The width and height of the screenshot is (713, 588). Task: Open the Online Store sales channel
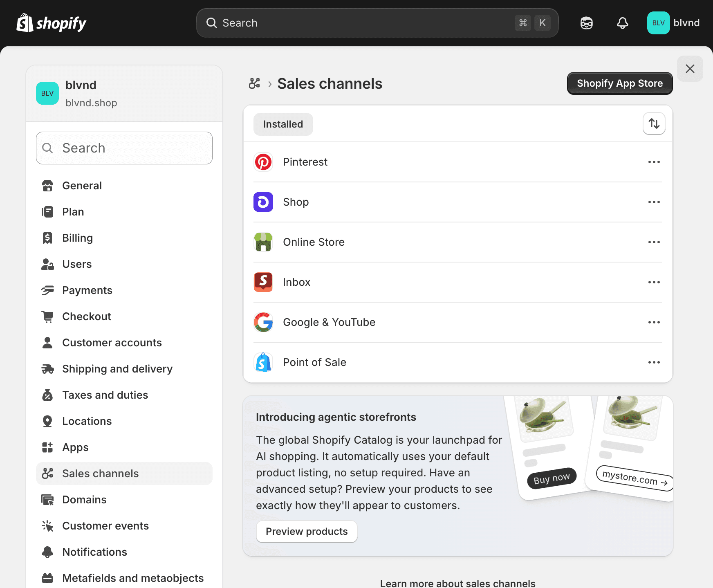458,242
